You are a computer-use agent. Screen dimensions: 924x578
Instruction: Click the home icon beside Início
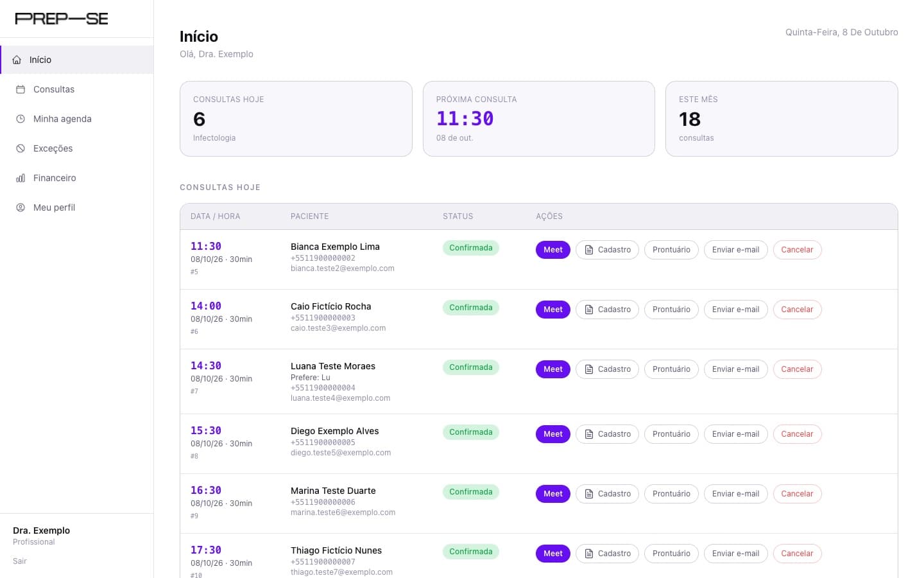17,60
